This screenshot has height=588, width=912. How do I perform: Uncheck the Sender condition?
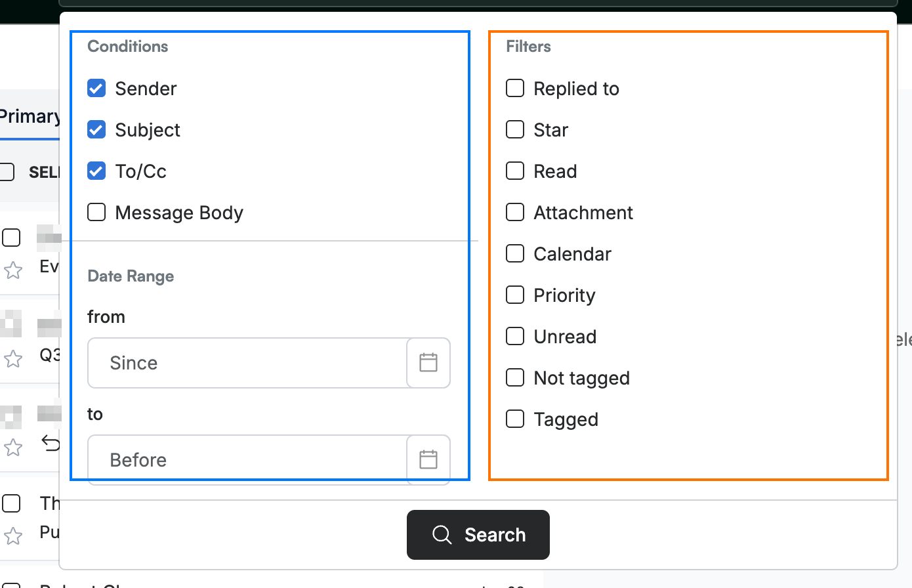pos(96,88)
